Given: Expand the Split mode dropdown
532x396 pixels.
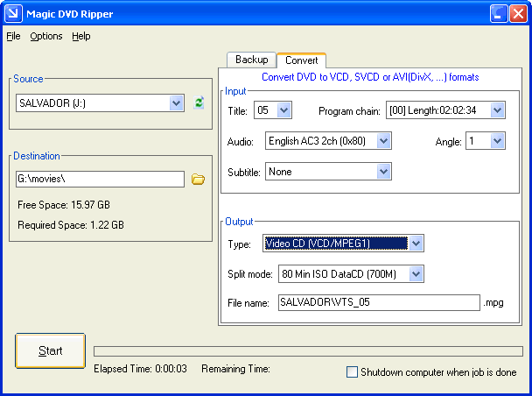Looking at the screenshot, I should tap(416, 273).
